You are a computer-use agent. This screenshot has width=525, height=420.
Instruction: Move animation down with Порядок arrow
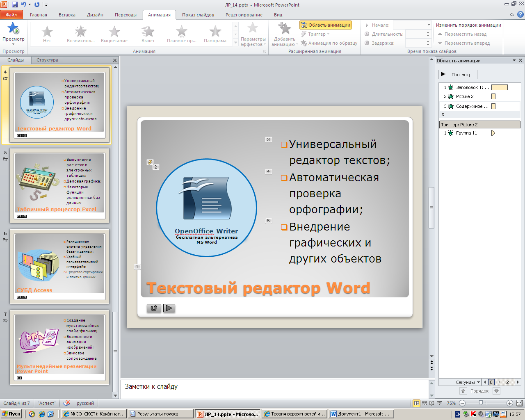496,391
